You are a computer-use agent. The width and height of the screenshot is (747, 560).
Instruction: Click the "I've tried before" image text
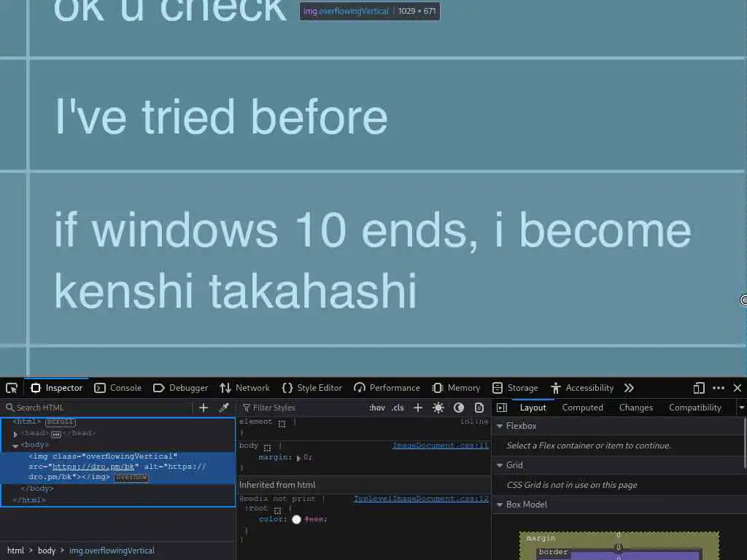tap(221, 116)
